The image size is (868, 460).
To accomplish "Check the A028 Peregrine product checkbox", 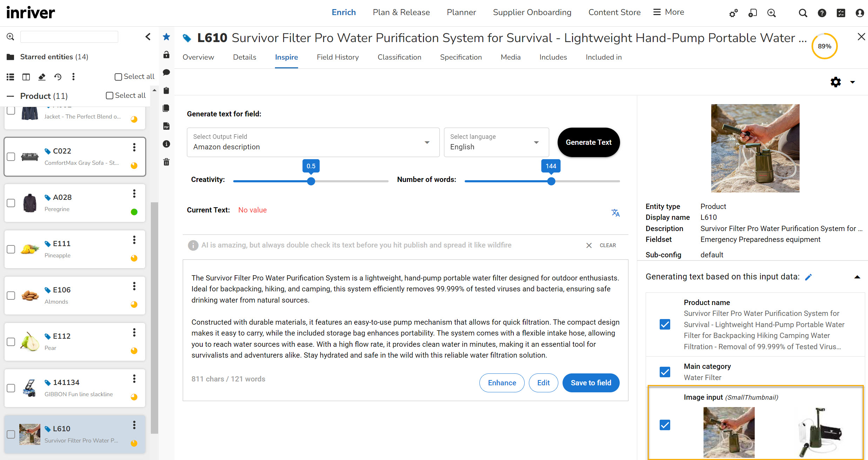I will (x=11, y=203).
